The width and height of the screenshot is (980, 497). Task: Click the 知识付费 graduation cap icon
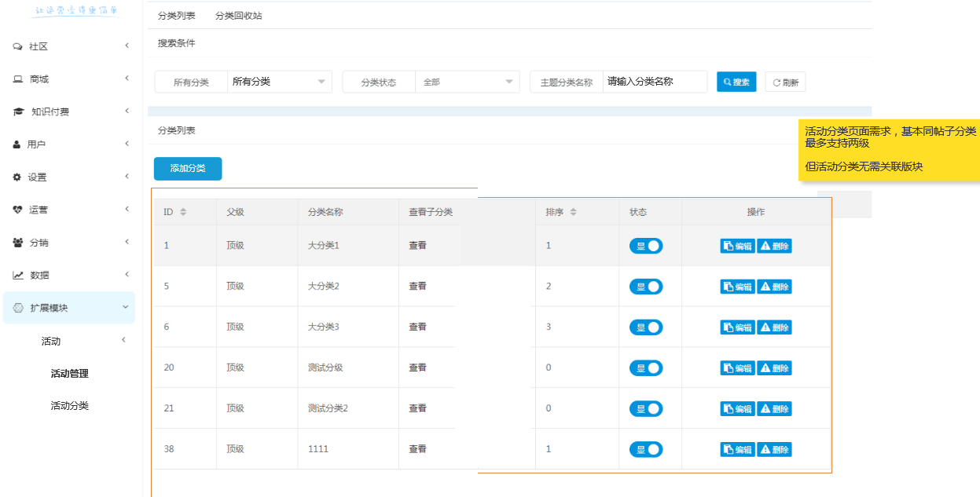[19, 112]
